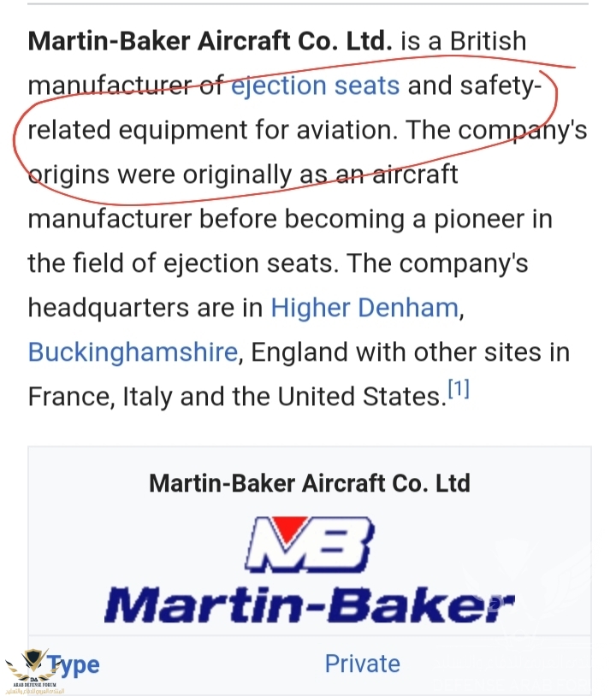Screen dimensions: 616x696
Task: Open the Buckinghamshire article link
Action: point(133,352)
